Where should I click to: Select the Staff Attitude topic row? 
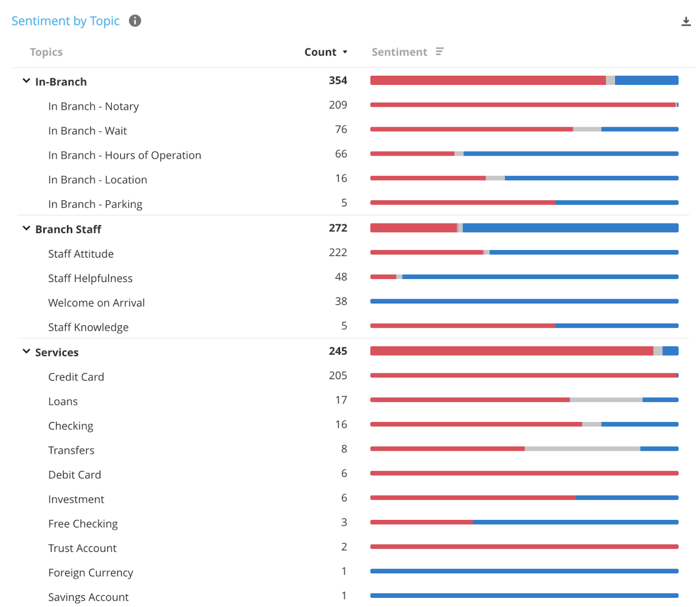pyautogui.click(x=81, y=254)
